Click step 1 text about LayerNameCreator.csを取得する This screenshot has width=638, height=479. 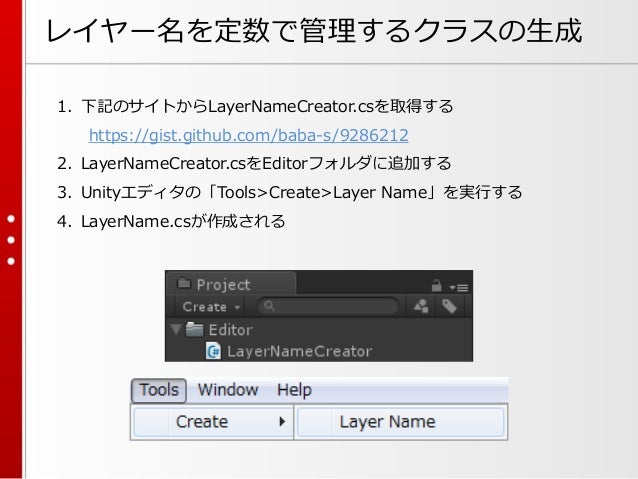267,107
